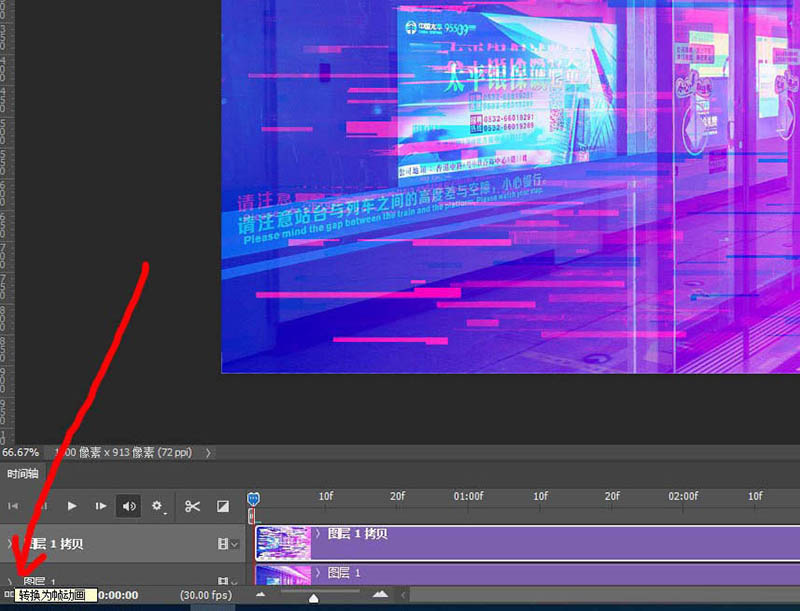Click the horizontal timeline scrollbar
This screenshot has width=800, height=611.
(x=605, y=595)
